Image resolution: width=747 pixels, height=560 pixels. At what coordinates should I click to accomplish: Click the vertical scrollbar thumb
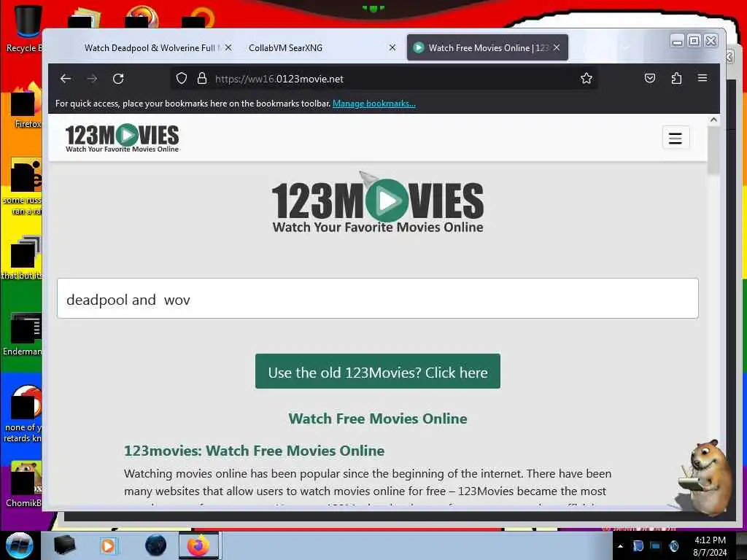[x=713, y=151]
